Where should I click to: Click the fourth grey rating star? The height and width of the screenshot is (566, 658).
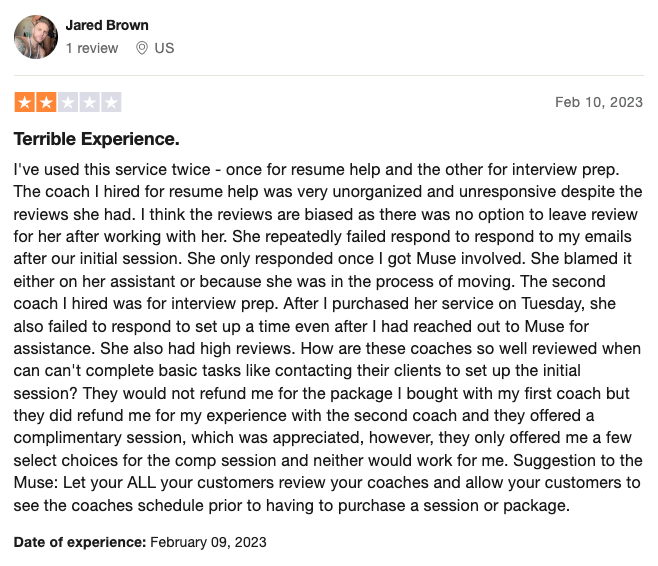89,102
